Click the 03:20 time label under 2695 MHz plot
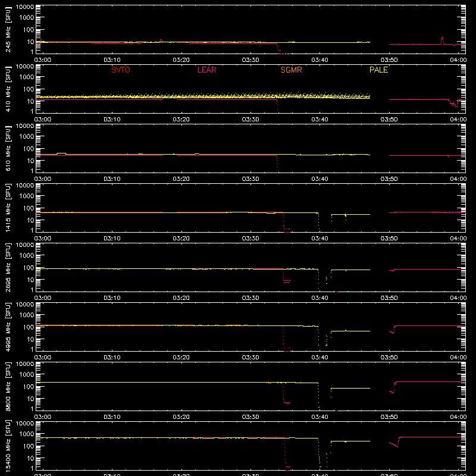The image size is (476, 476). 181,298
